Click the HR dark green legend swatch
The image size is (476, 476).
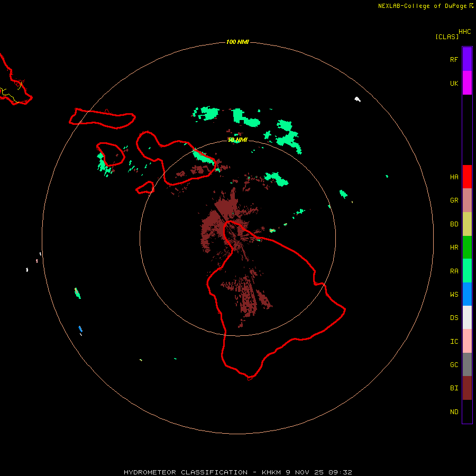pos(467,248)
